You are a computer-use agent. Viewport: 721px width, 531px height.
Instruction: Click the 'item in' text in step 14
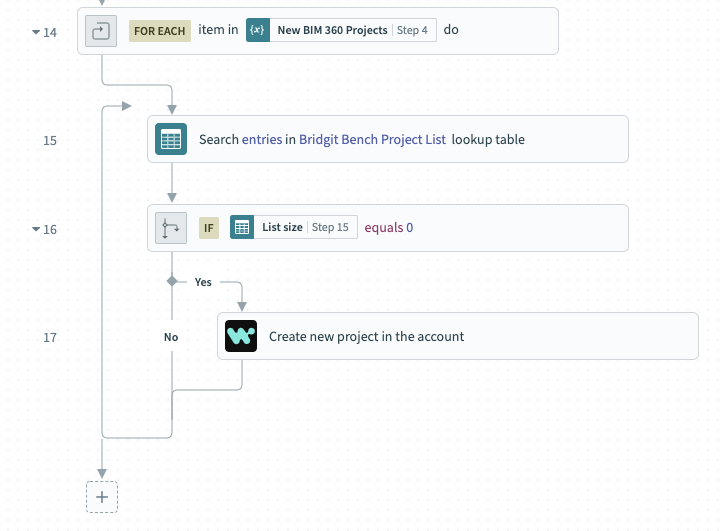point(218,29)
